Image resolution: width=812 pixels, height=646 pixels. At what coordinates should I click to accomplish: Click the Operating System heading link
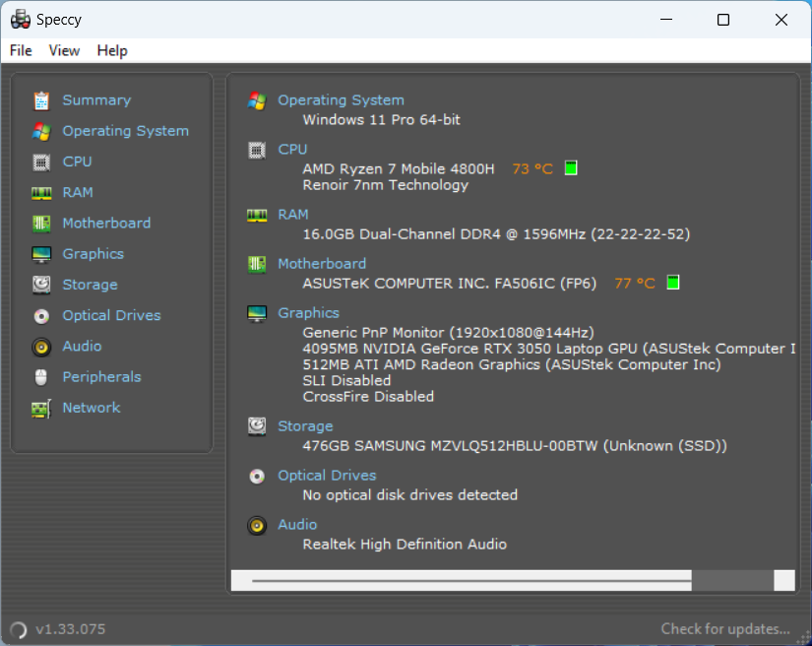(341, 100)
